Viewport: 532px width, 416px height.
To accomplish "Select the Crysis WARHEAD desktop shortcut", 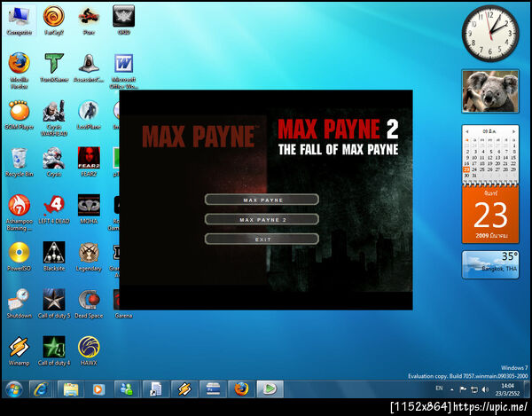I will coord(54,118).
